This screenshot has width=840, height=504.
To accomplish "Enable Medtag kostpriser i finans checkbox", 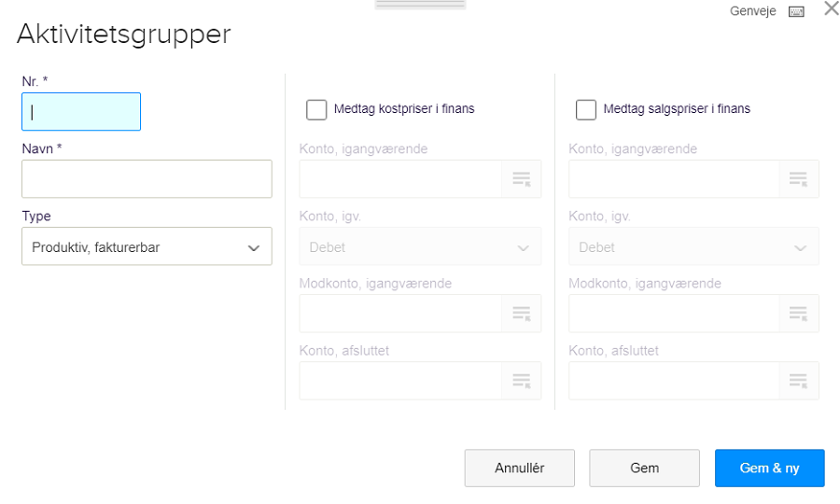I will (x=316, y=110).
